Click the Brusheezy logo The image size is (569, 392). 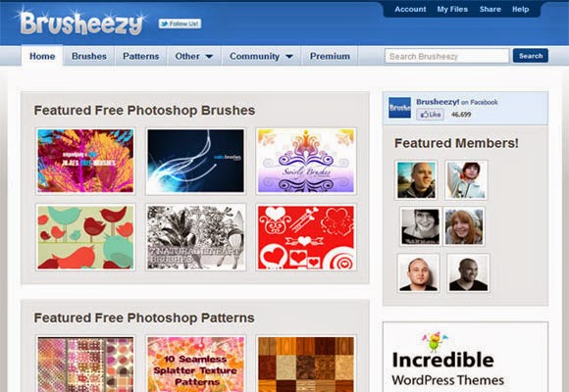(x=82, y=22)
